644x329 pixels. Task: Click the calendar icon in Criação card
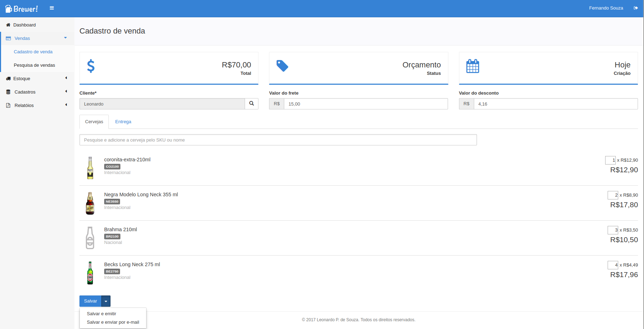point(472,66)
